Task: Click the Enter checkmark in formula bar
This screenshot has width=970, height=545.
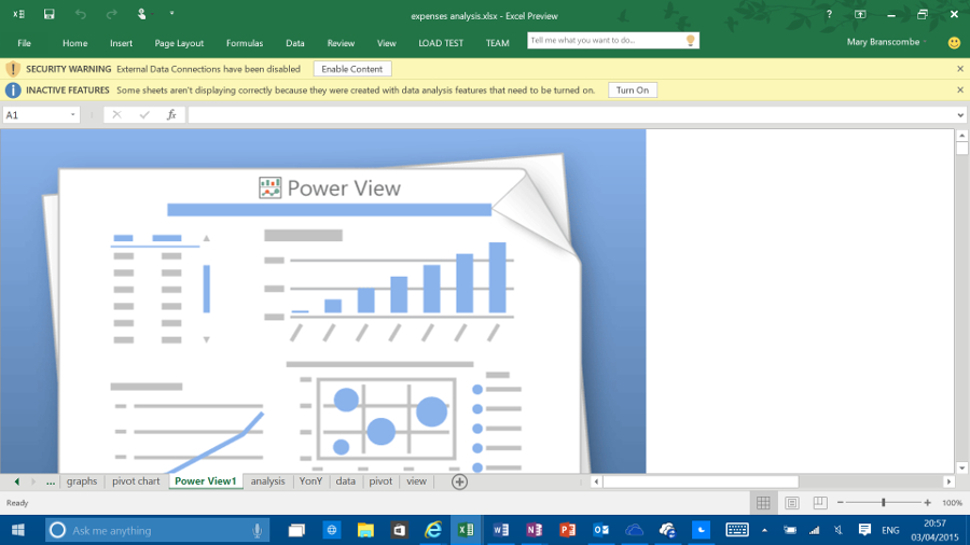Action: (144, 115)
